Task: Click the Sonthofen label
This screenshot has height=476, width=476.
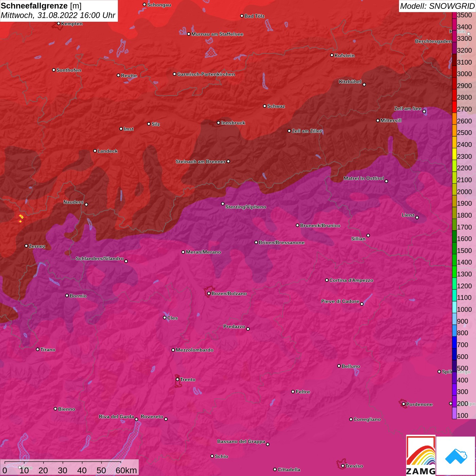Action: [x=69, y=70]
